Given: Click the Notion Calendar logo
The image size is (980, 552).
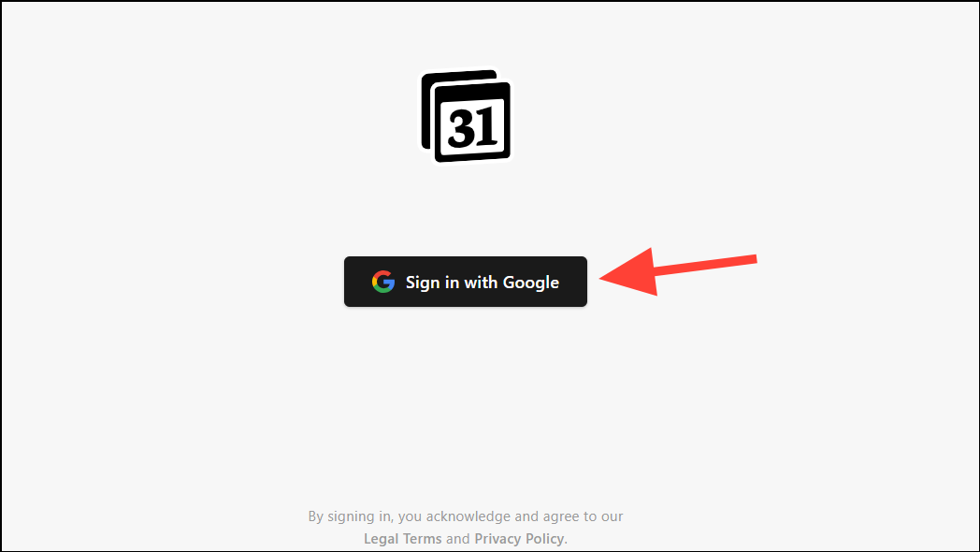Looking at the screenshot, I should point(466,116).
